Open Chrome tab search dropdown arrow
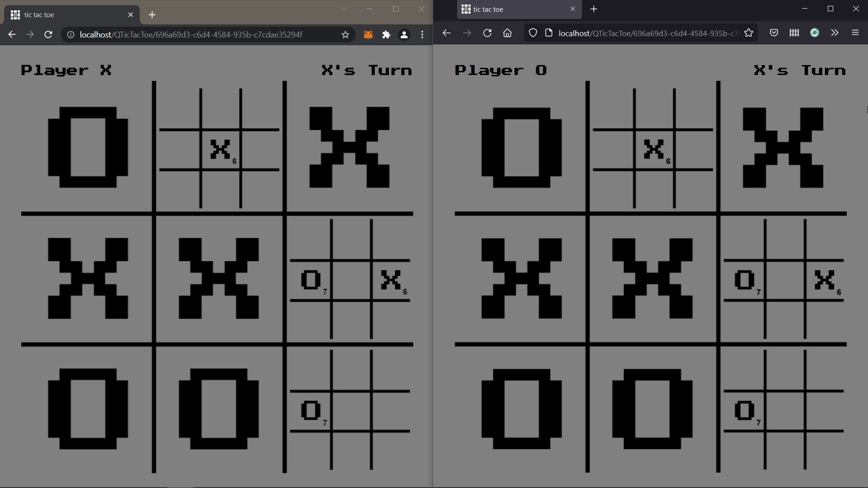Image resolution: width=868 pixels, height=488 pixels. [344, 9]
